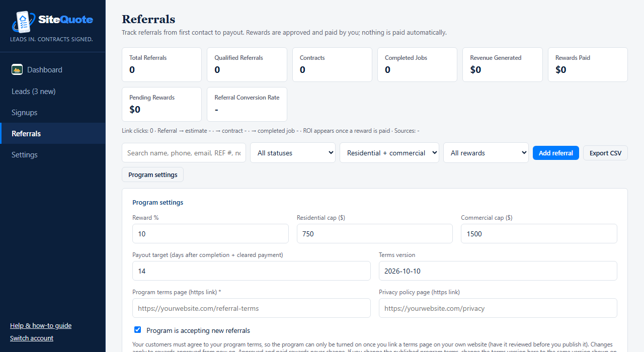This screenshot has width=644, height=352.
Task: Click the Revenue Generated card
Action: tap(503, 64)
